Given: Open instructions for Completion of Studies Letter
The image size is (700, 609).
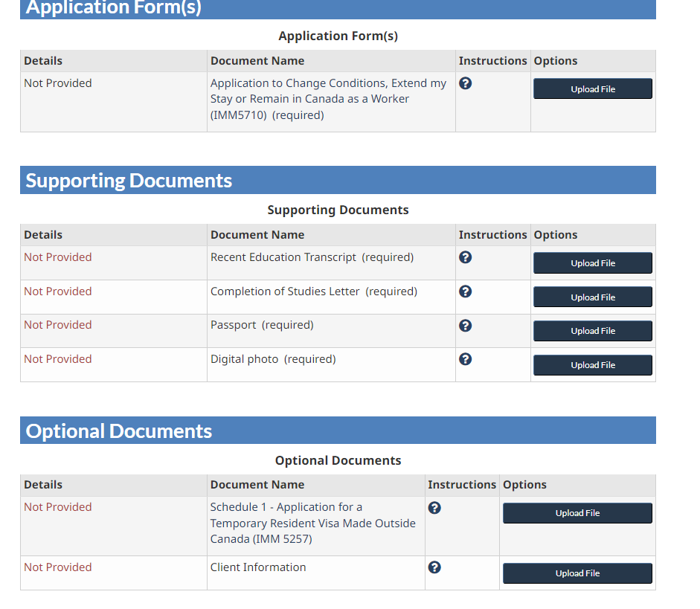Looking at the screenshot, I should 465,291.
